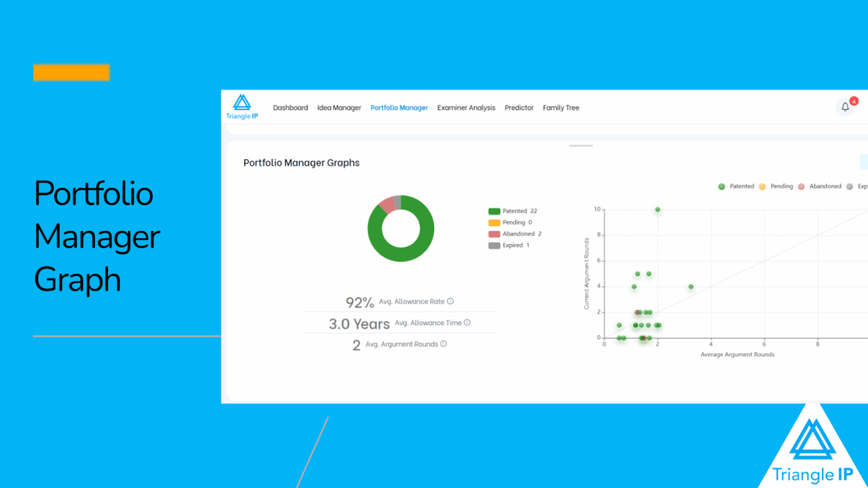
Task: Open the Family Tree section
Action: [x=561, y=108]
